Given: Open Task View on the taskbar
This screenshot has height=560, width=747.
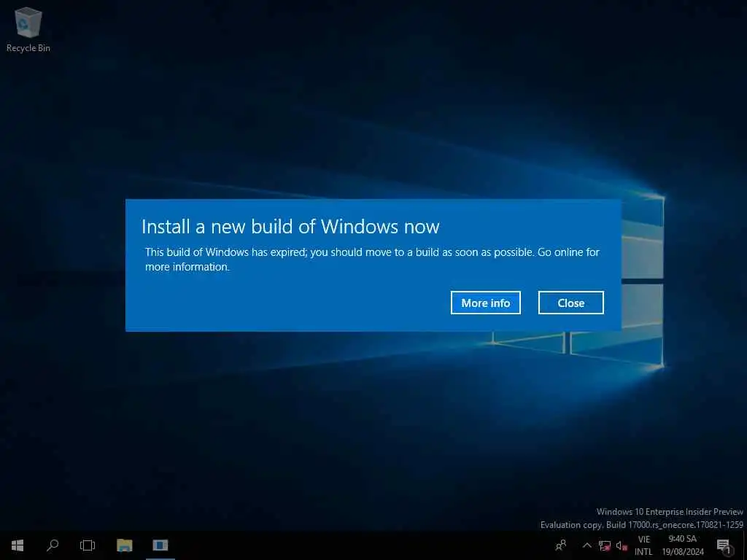Looking at the screenshot, I should pyautogui.click(x=88, y=545).
